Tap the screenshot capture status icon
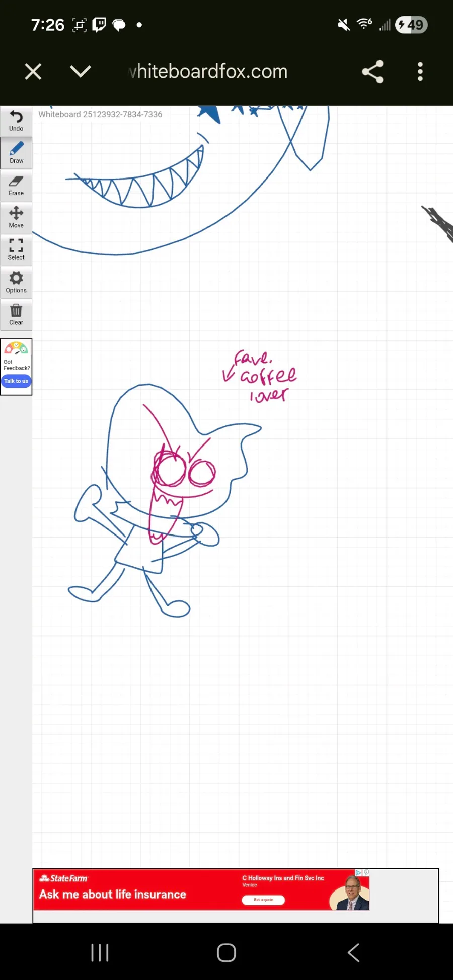The image size is (453, 980). pos(80,25)
